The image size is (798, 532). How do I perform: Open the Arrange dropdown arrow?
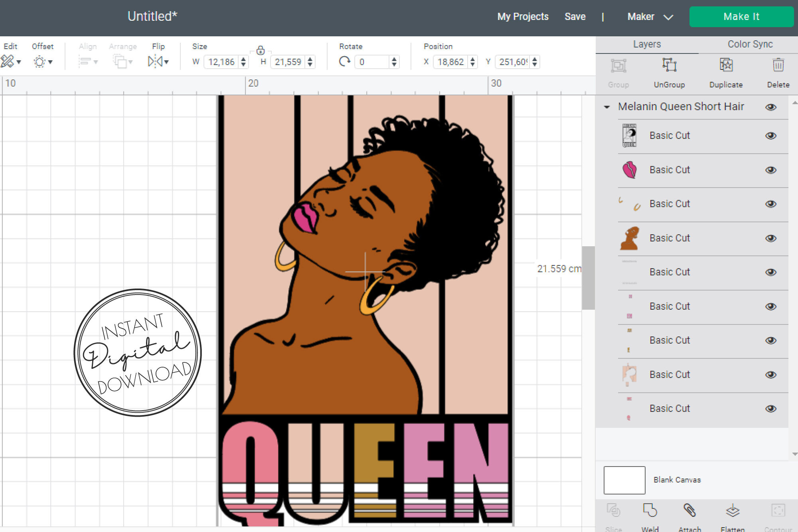coord(130,62)
